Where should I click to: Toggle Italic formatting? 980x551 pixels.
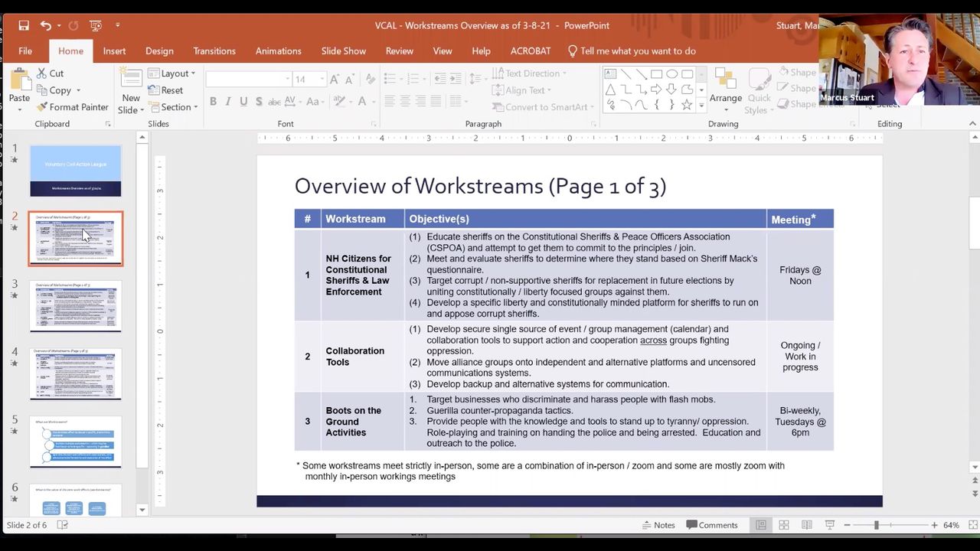click(x=228, y=101)
